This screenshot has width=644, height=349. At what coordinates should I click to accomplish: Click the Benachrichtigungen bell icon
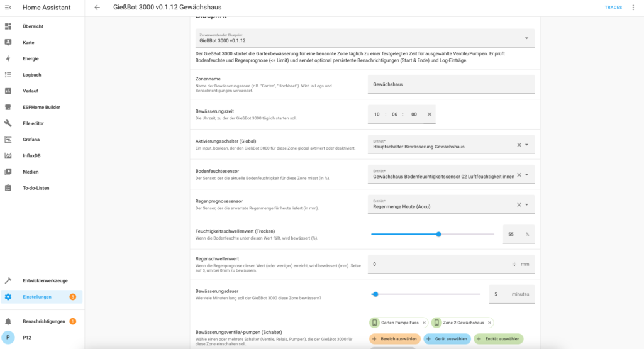(8, 321)
